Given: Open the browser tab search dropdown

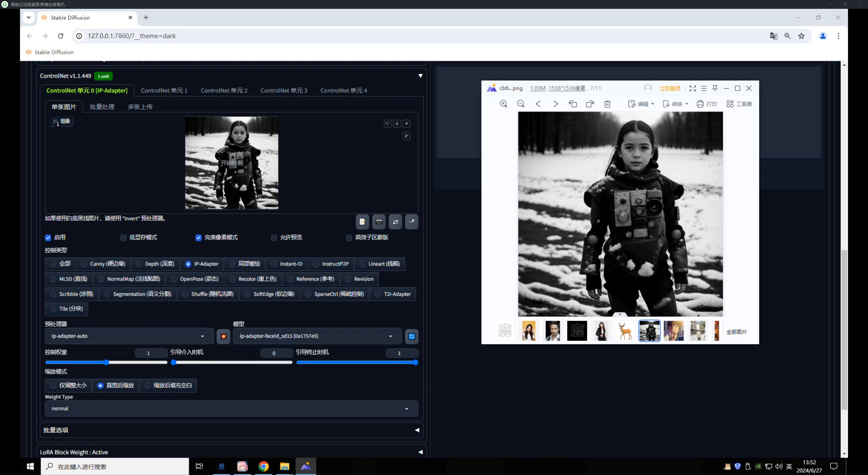Looking at the screenshot, I should pyautogui.click(x=29, y=18).
